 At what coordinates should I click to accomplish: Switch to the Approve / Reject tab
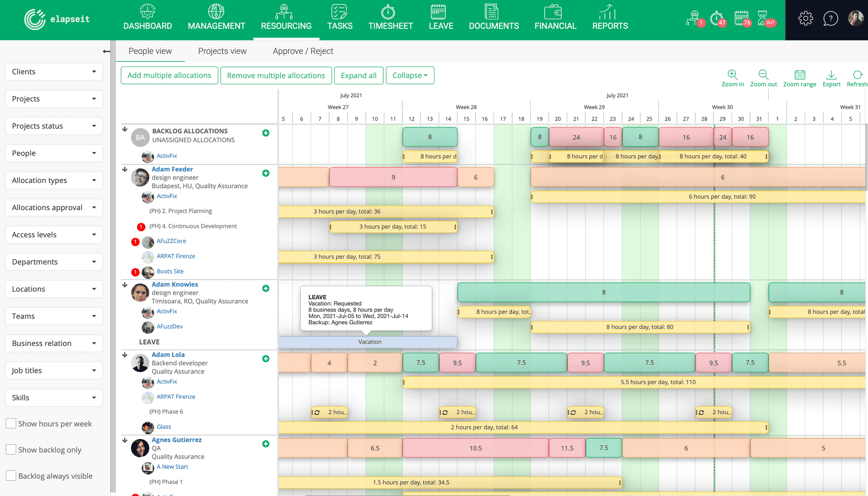pos(303,51)
